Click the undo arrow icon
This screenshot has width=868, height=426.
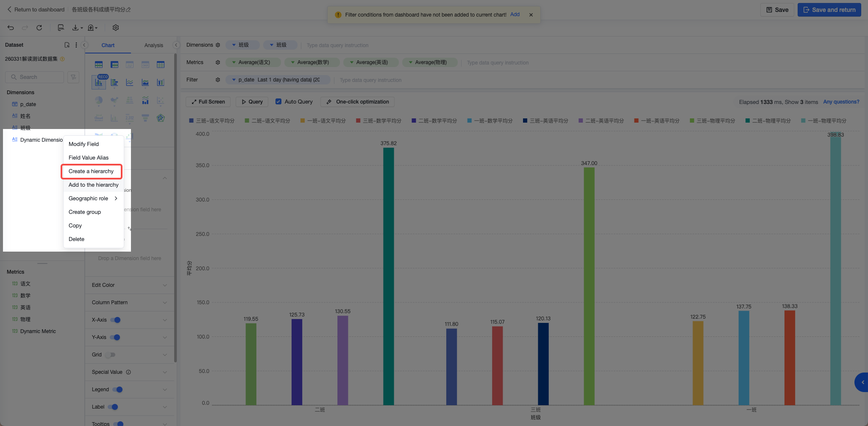[x=11, y=28]
